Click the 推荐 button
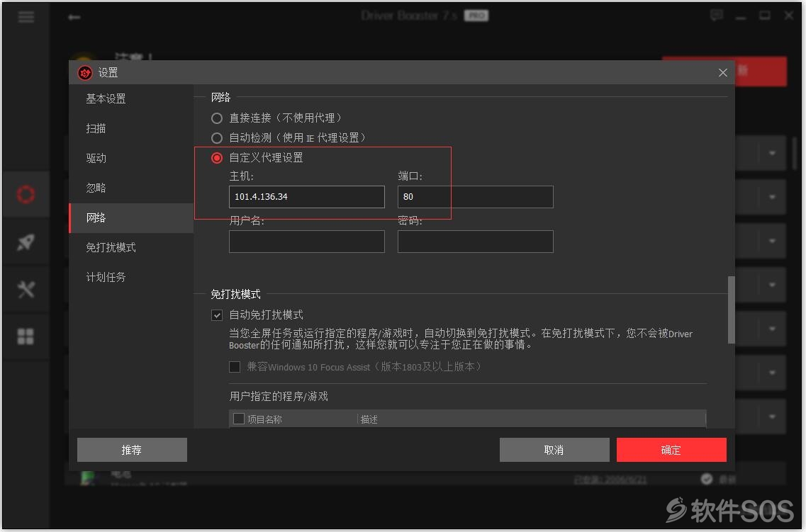 pyautogui.click(x=132, y=450)
